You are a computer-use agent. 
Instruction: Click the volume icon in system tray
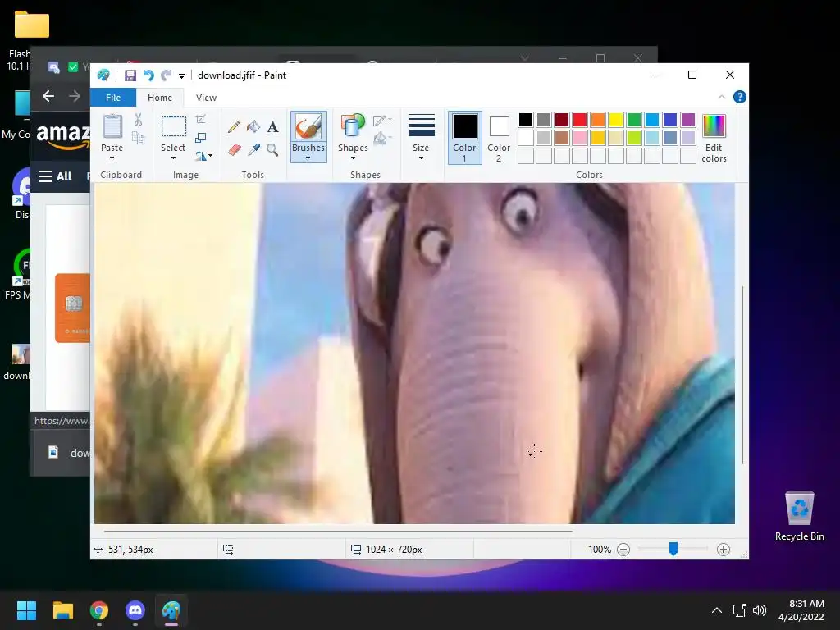tap(760, 610)
